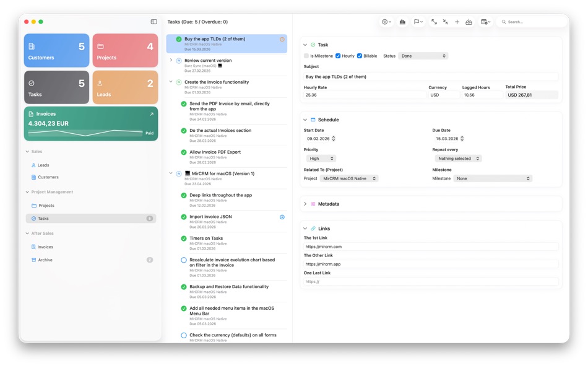Select Tasks in sidebar list
Image resolution: width=588 pixels, height=368 pixels.
pos(91,218)
